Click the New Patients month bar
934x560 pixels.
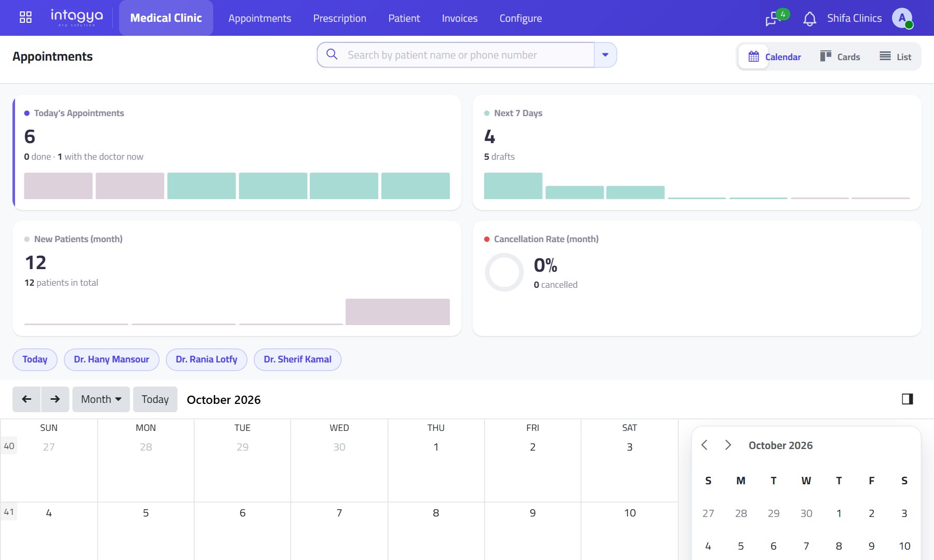397,312
